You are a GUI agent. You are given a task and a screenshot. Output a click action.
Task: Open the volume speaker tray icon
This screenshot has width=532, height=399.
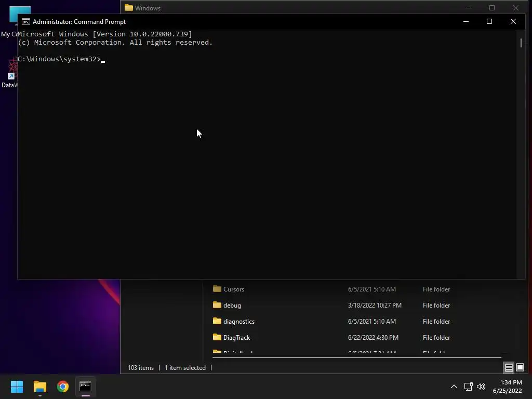click(x=481, y=387)
